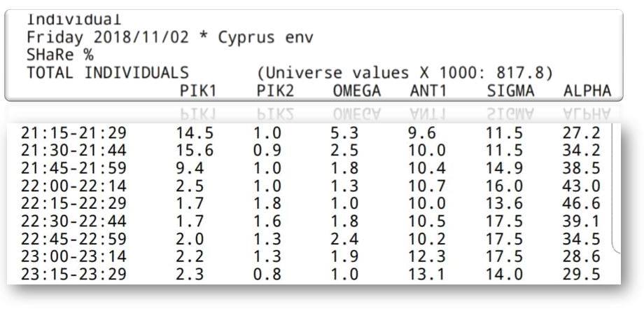644x316 pixels.
Task: Select the PIK1 column header
Action: coord(198,91)
